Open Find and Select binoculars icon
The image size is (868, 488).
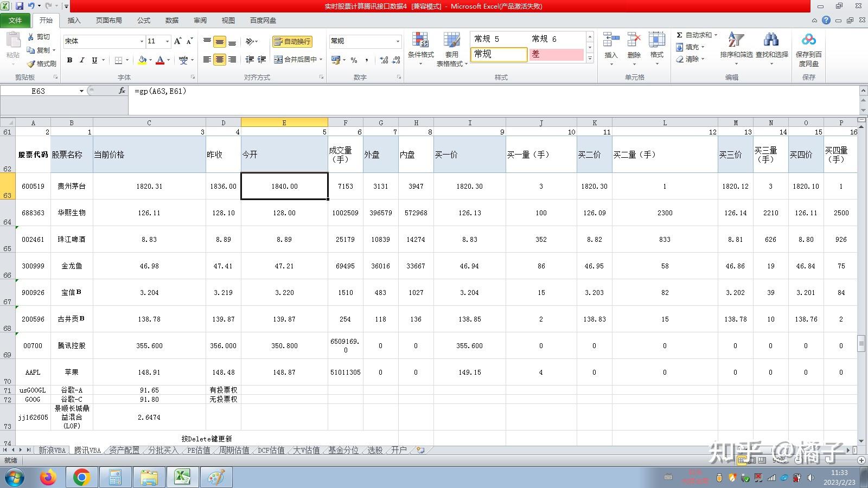[771, 41]
